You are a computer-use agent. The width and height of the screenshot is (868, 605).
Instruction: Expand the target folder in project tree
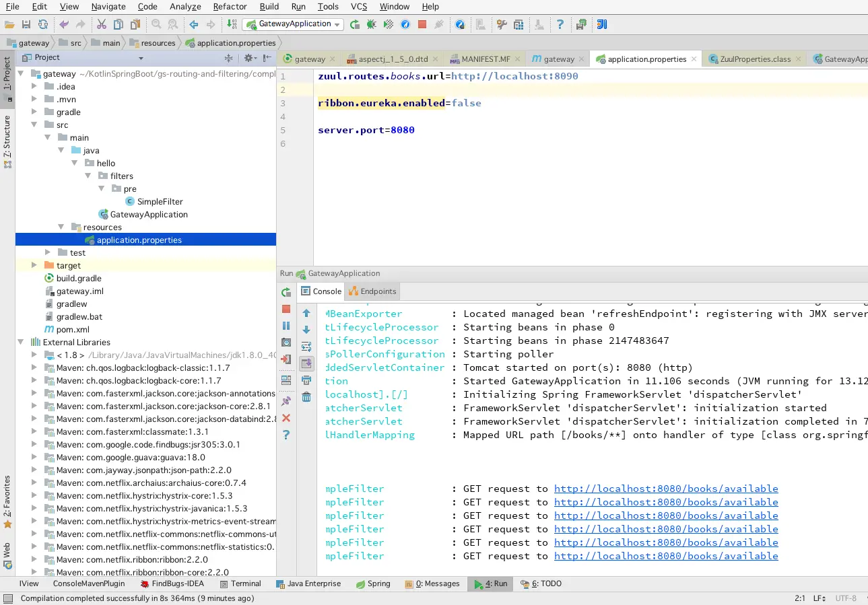click(x=34, y=266)
